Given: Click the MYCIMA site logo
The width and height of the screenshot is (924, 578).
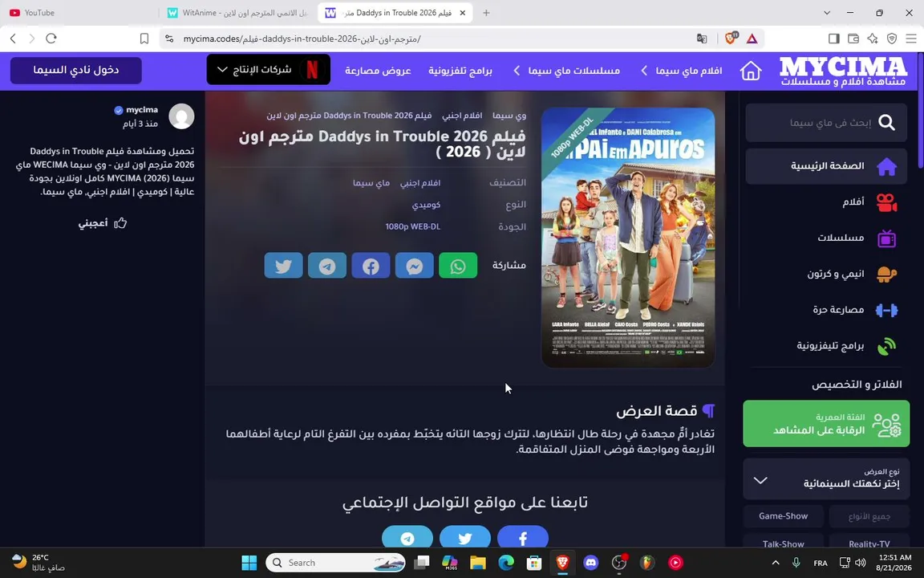Looking at the screenshot, I should 843,71.
